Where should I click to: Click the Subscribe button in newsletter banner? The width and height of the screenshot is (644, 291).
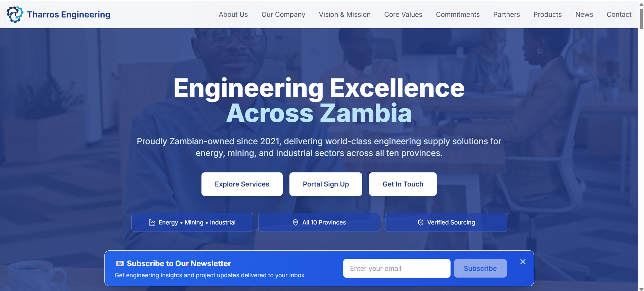(480, 268)
